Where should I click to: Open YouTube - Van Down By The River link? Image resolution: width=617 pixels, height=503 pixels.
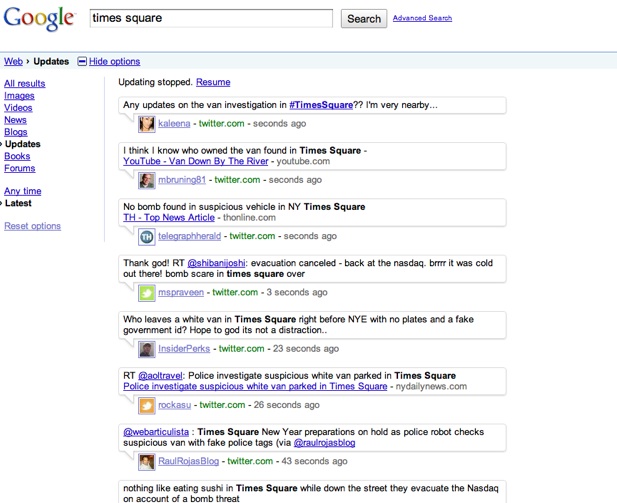195,161
